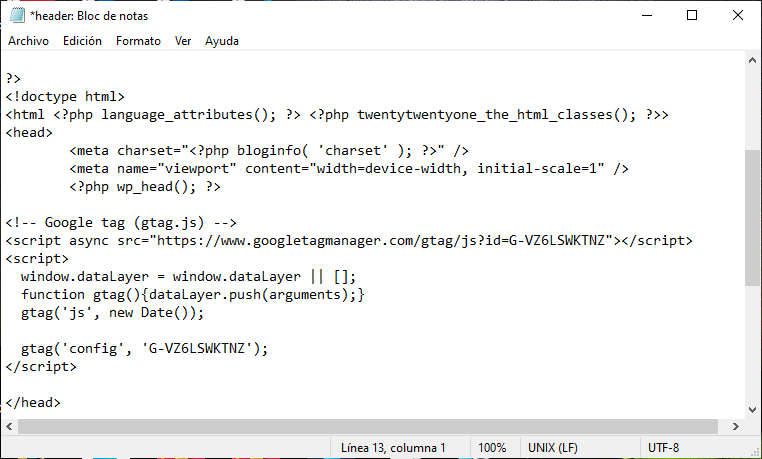Click the horizontal scrollbar left arrow
The image size is (762, 459).
click(x=9, y=426)
